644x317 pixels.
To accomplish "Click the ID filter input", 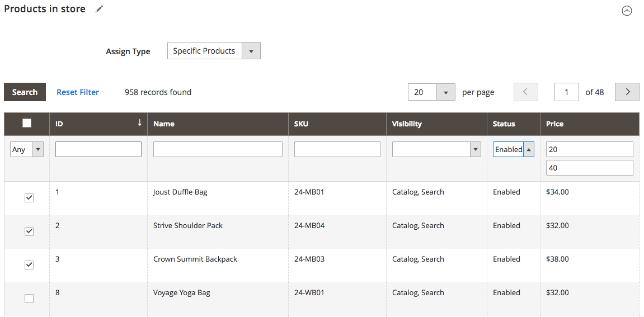I will [x=98, y=149].
